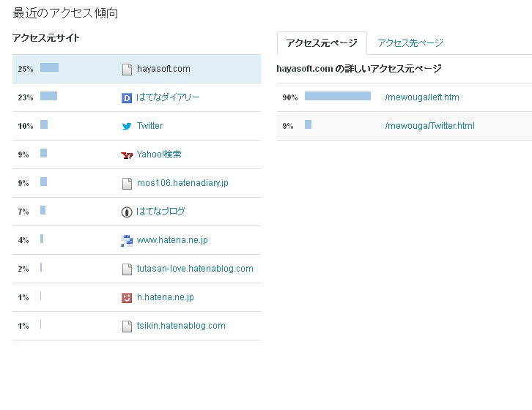Click the 25% bar for hayasoft.com

tap(50, 67)
